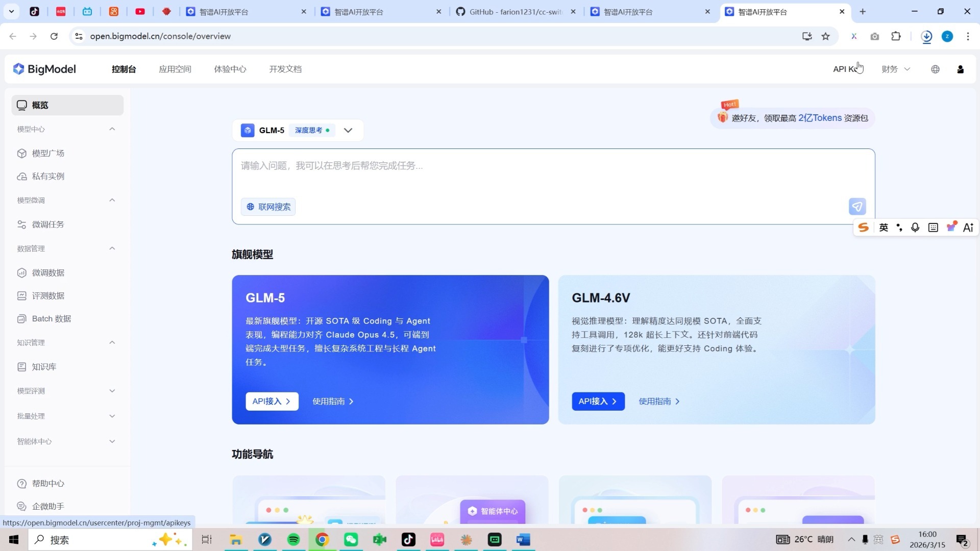
Task: Open 模型广场 from the sidebar
Action: point(48,153)
